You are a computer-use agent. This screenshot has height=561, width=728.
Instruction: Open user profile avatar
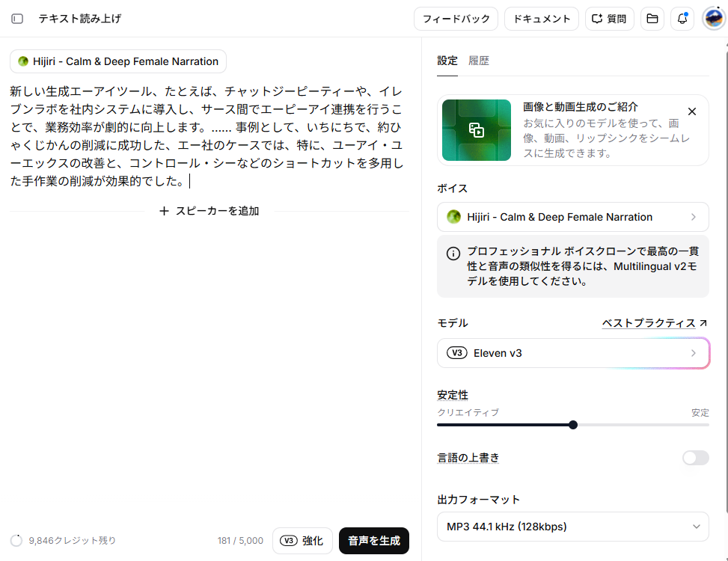[x=714, y=19]
